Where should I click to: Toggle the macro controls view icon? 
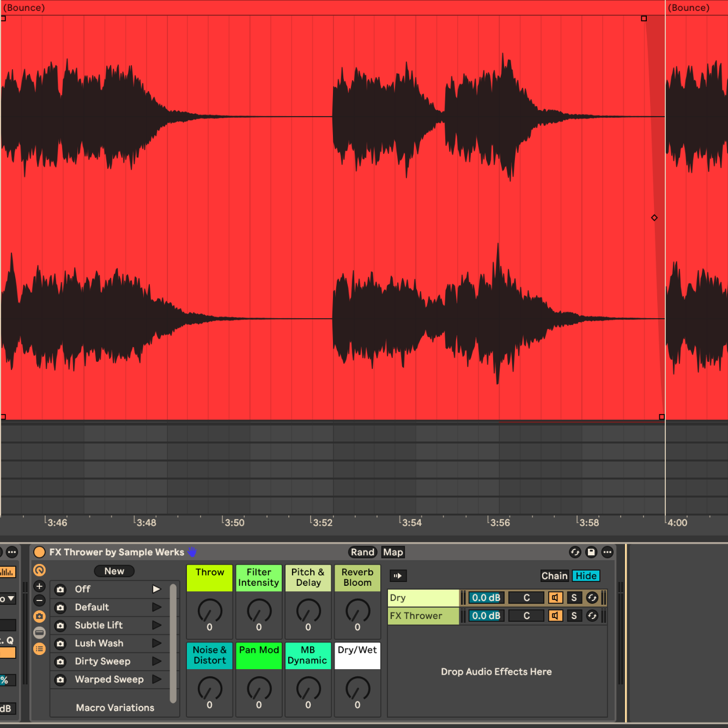click(39, 571)
